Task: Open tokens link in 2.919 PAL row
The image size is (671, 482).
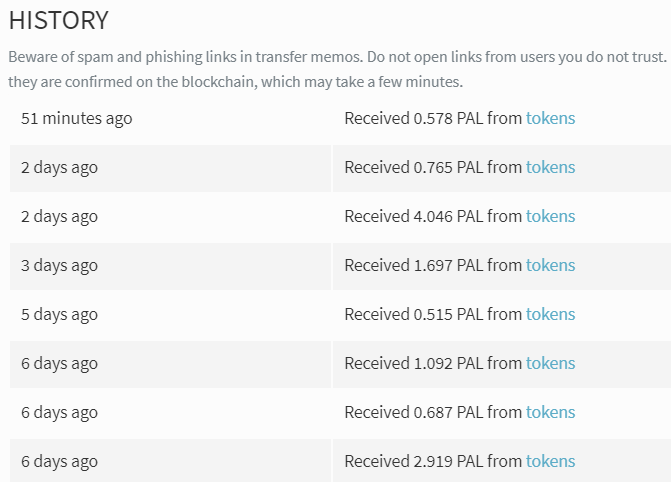Action: (550, 461)
